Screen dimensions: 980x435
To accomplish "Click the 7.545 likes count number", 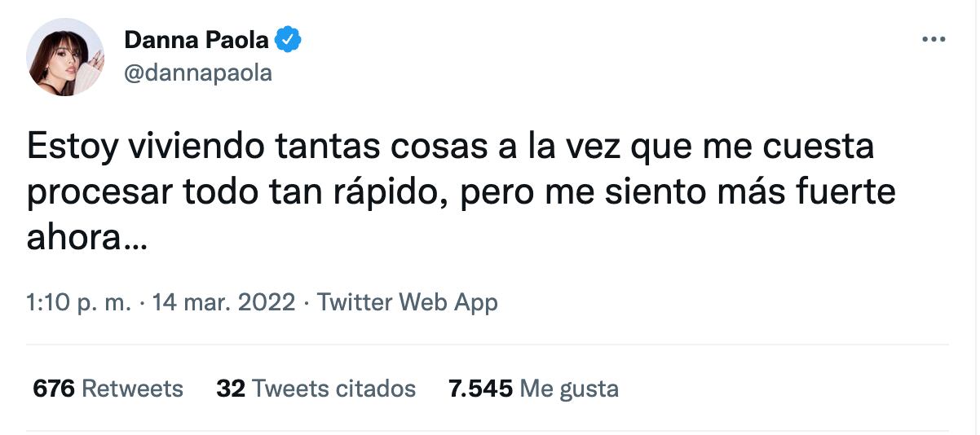I will [481, 389].
